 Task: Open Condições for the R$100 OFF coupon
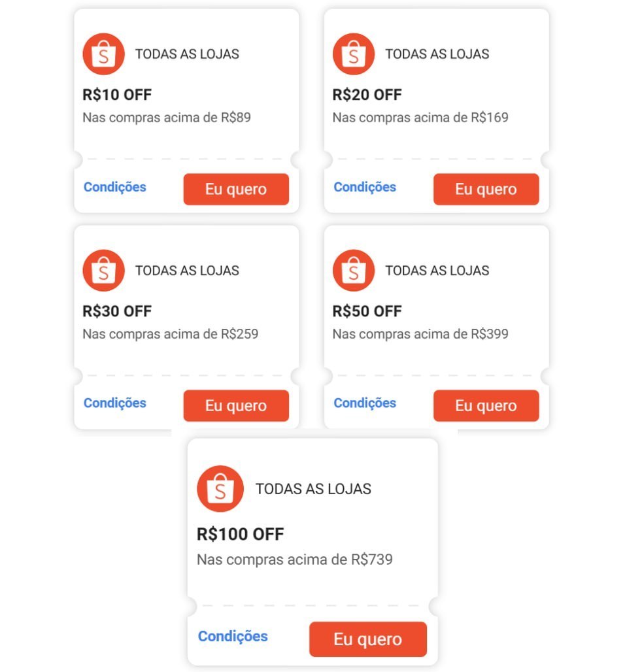click(233, 637)
